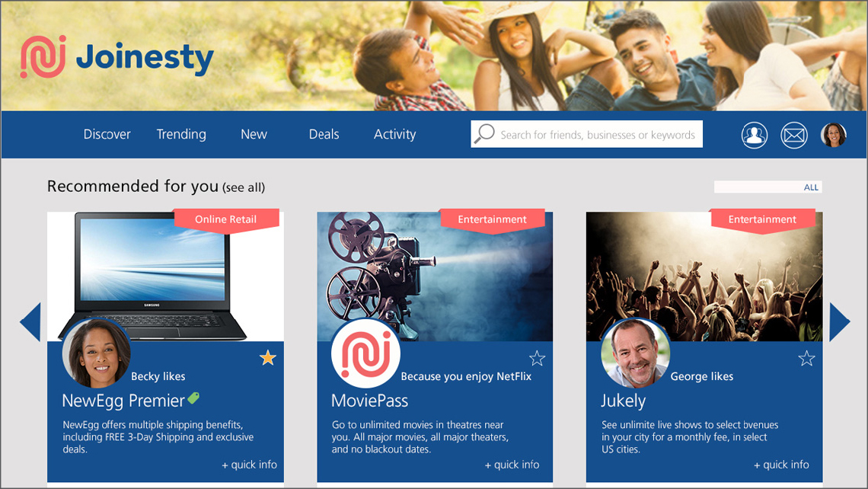Show previous recommendations with left arrow
Viewport: 868px width, 489px height.
[30, 321]
